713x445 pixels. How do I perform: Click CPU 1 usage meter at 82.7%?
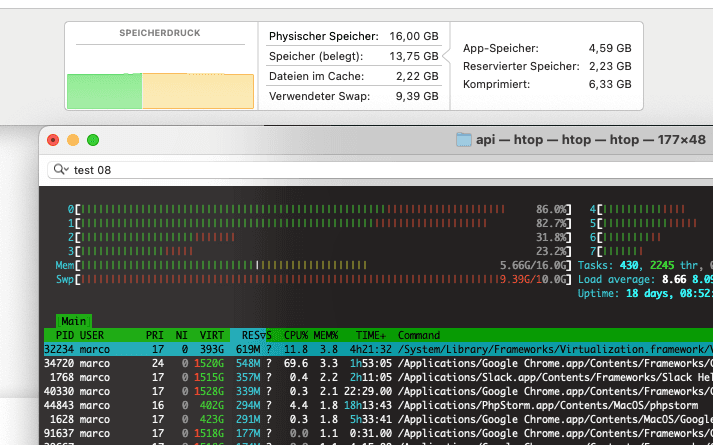319,223
